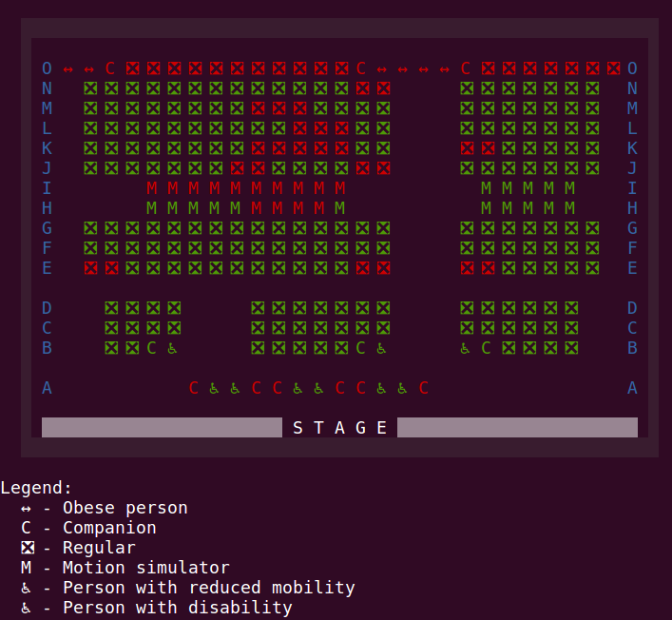The image size is (672, 620).
Task: Click the 'Legend:' heading
Action: click(36, 489)
